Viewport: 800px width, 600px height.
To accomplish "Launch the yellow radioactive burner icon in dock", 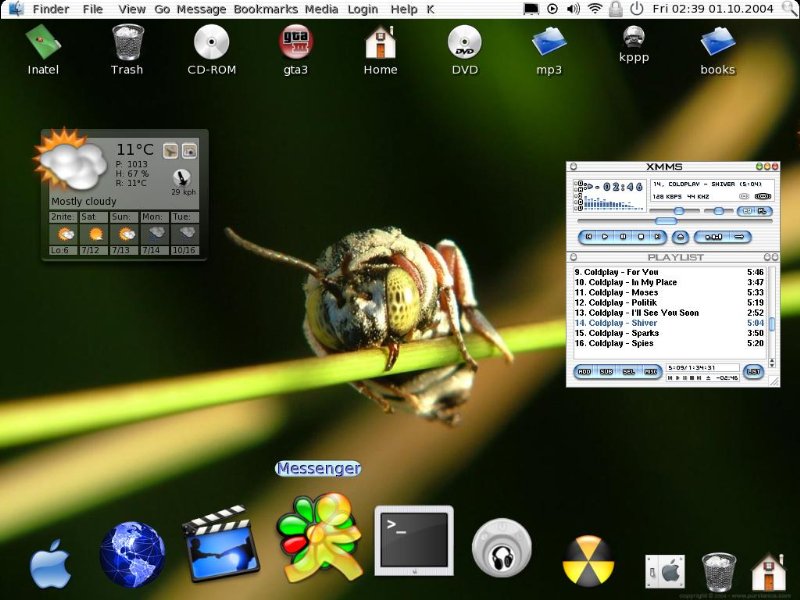I will pyautogui.click(x=588, y=561).
